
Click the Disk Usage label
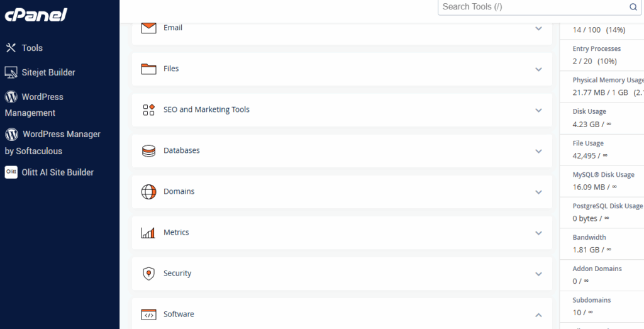coord(589,111)
